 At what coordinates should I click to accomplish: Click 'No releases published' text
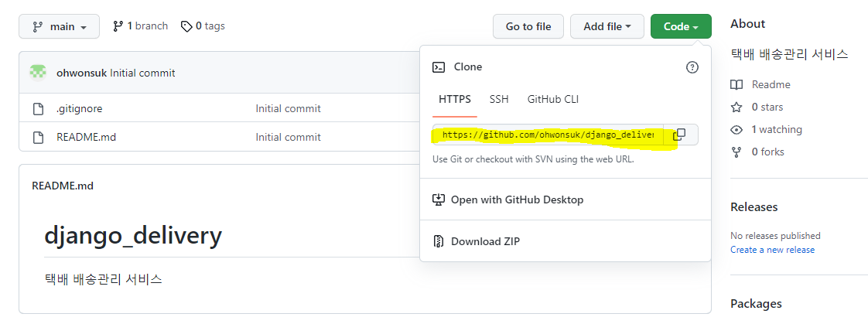776,236
